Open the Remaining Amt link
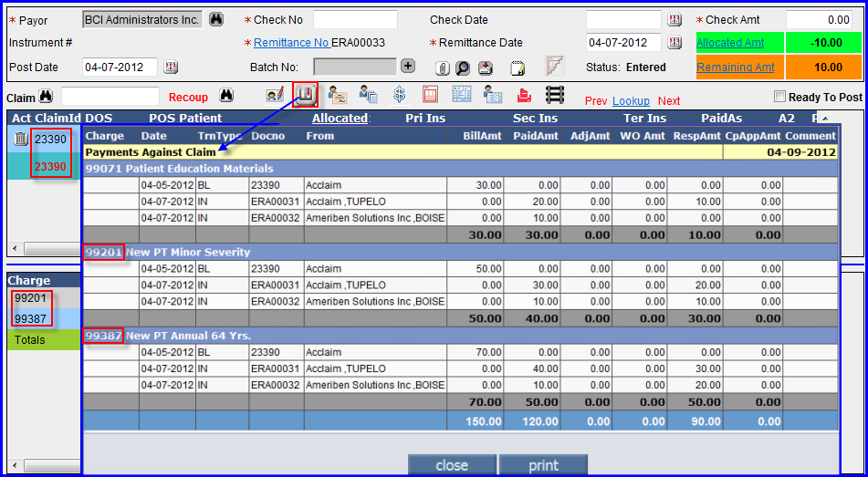 (x=735, y=67)
